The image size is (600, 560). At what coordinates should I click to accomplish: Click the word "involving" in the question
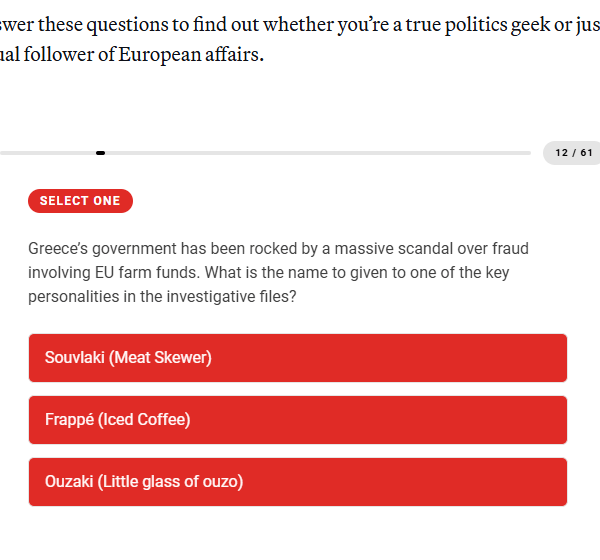(x=60, y=273)
